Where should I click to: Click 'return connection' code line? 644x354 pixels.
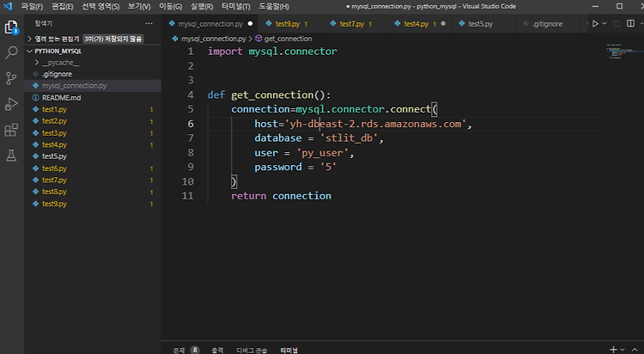pyautogui.click(x=281, y=196)
